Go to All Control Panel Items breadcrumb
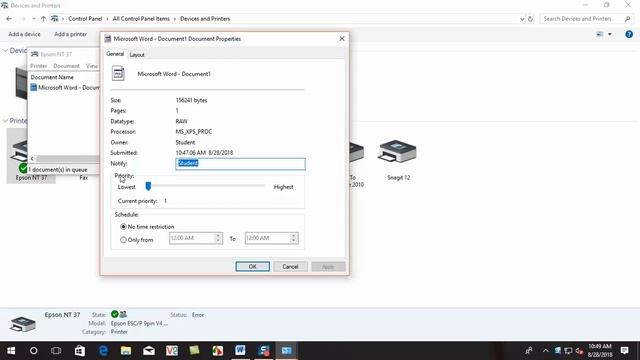640x360 pixels. (141, 19)
